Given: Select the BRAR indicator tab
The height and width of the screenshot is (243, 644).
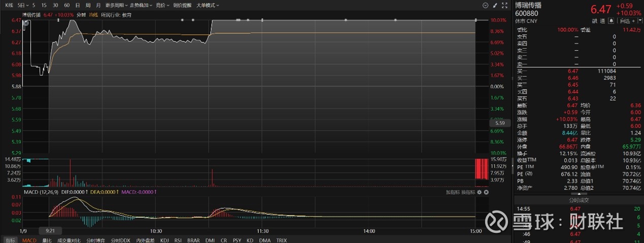Looking at the screenshot, I should 193,240.
